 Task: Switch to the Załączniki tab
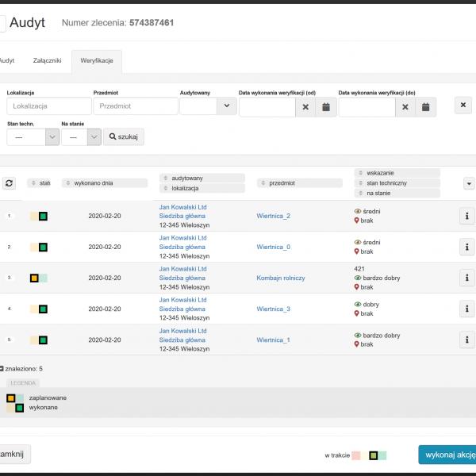click(47, 60)
